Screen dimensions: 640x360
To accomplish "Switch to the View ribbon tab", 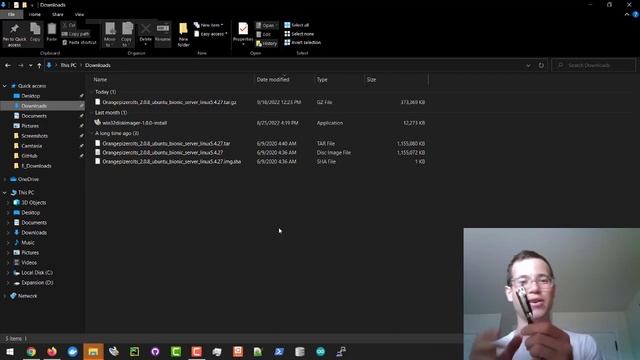I will tap(79, 14).
